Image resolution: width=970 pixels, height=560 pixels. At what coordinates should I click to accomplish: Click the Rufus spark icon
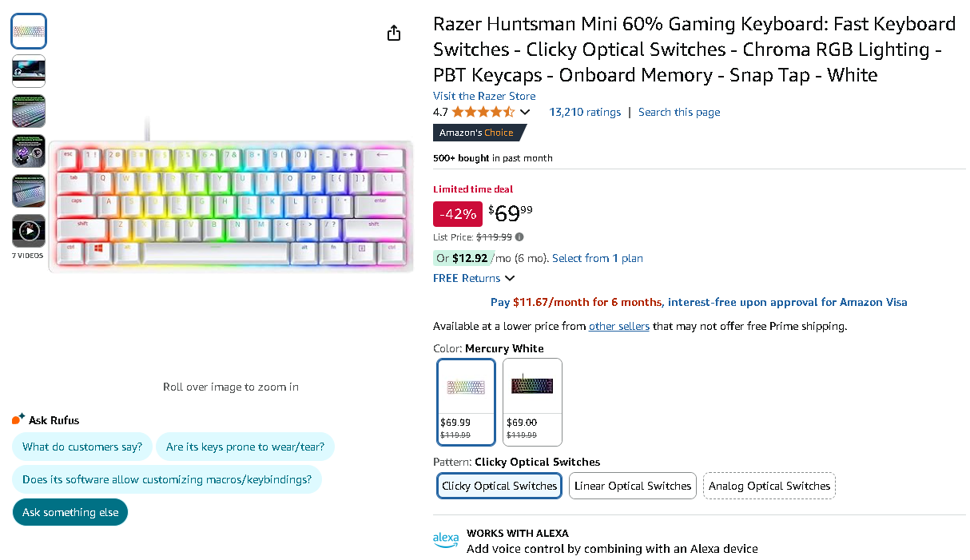click(x=16, y=419)
